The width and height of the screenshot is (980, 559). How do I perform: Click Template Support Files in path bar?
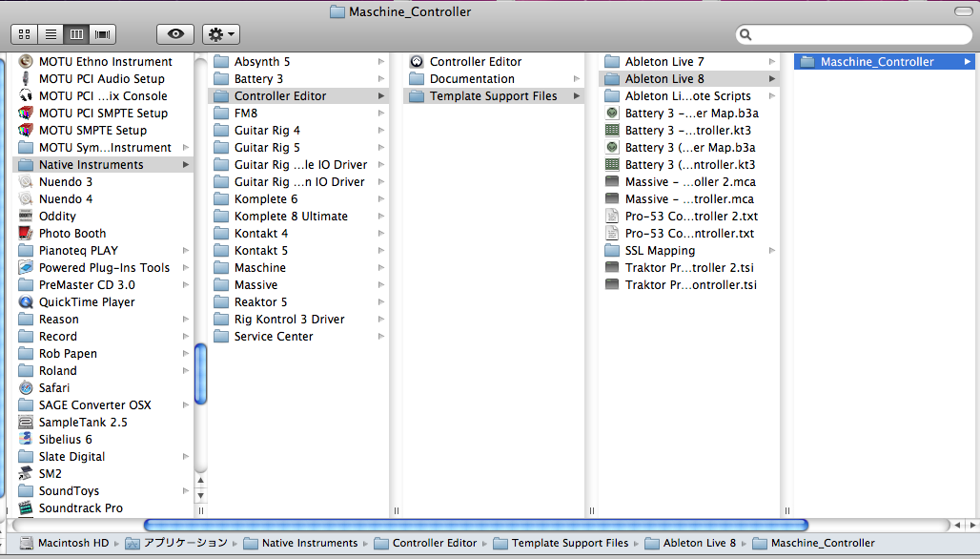561,543
